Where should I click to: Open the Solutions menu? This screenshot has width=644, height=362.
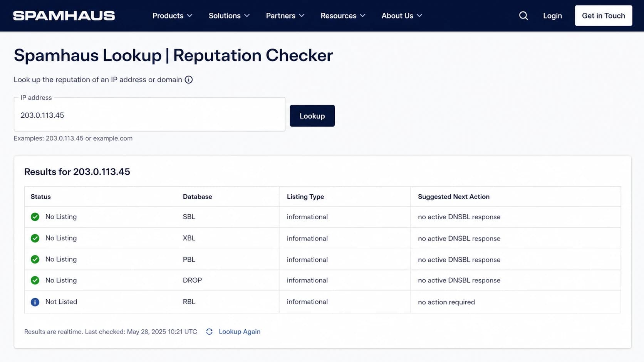(229, 16)
